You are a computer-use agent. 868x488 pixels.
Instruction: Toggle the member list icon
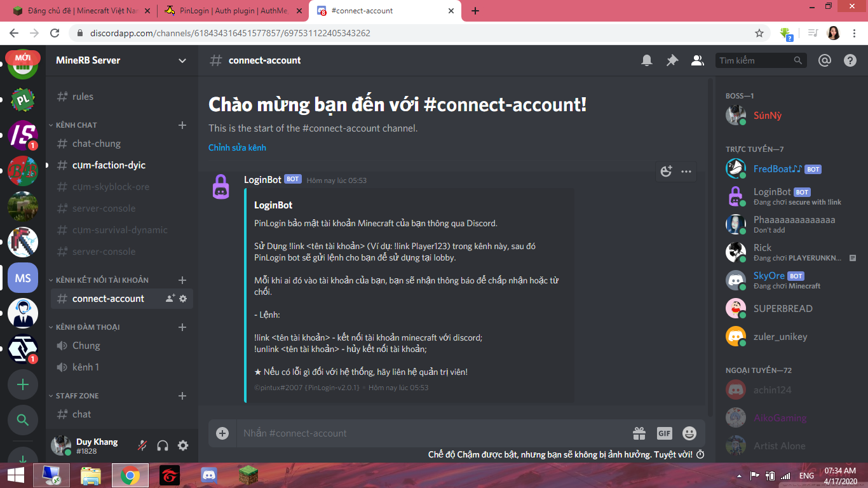coord(698,60)
